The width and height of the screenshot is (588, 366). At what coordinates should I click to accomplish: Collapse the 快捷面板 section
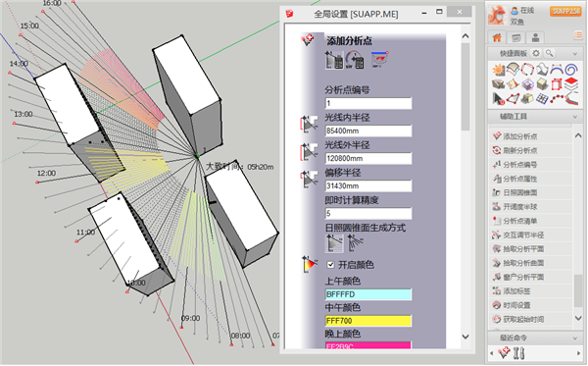(x=574, y=54)
